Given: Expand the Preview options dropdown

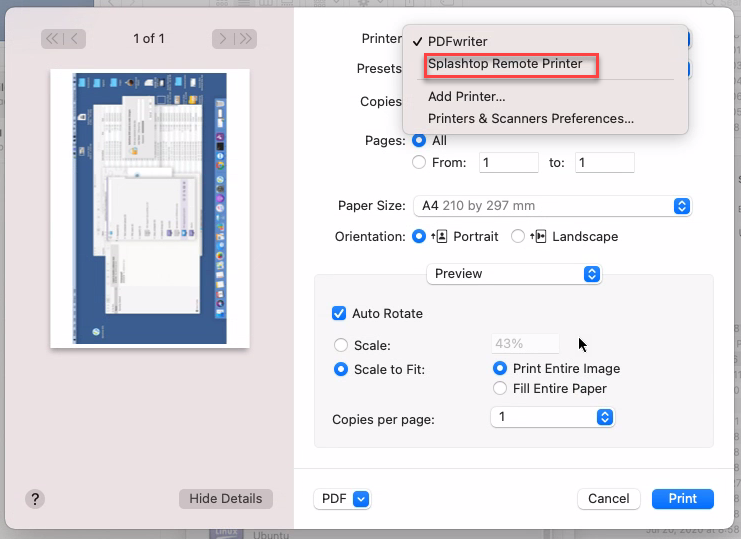Looking at the screenshot, I should 514,274.
